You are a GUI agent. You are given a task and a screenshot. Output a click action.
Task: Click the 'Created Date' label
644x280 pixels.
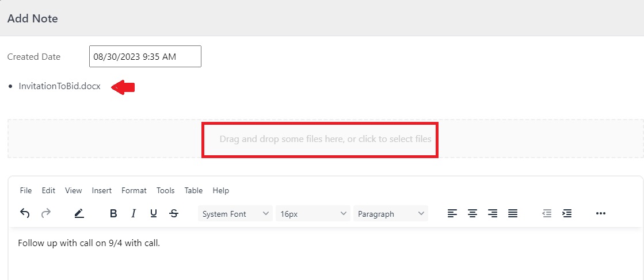click(34, 57)
